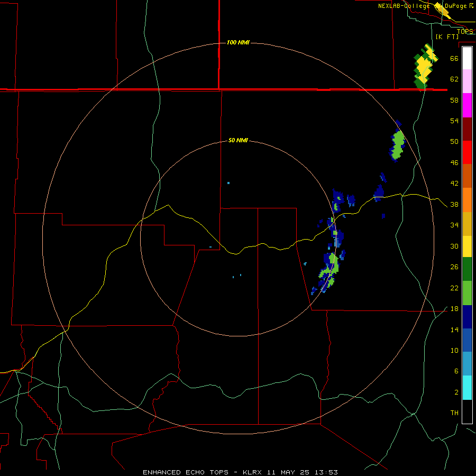Image resolution: width=476 pixels, height=476 pixels.
Task: Click the 22 legend value
Action: coord(454,288)
